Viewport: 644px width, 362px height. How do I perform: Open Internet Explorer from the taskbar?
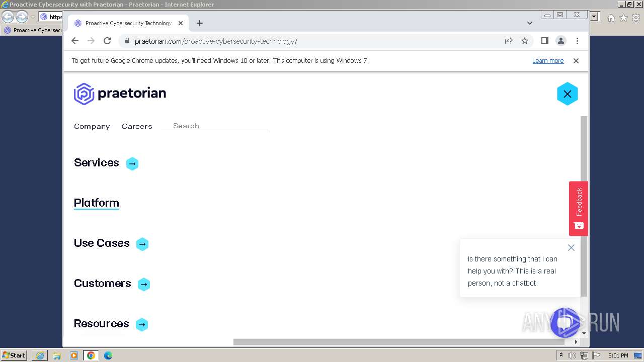click(x=40, y=355)
